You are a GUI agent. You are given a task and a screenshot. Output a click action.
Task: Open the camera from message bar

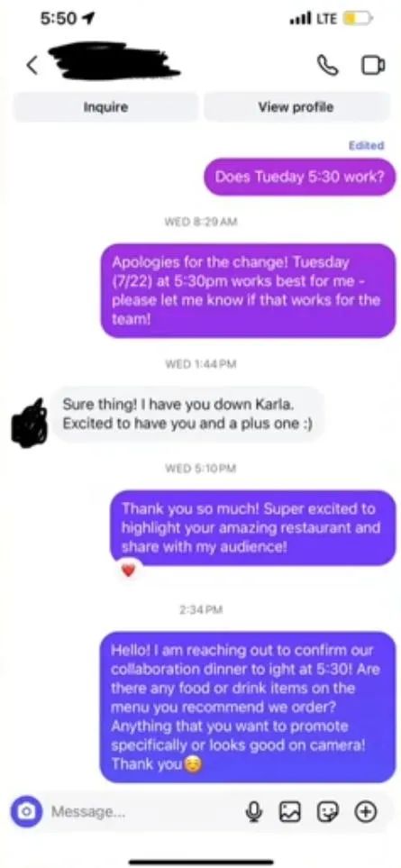click(x=25, y=811)
